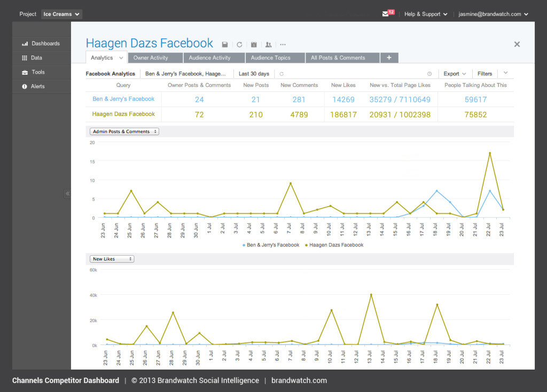This screenshot has width=547, height=392.
Task: Click Haagen Dazs New Posts value 210
Action: pyautogui.click(x=256, y=115)
